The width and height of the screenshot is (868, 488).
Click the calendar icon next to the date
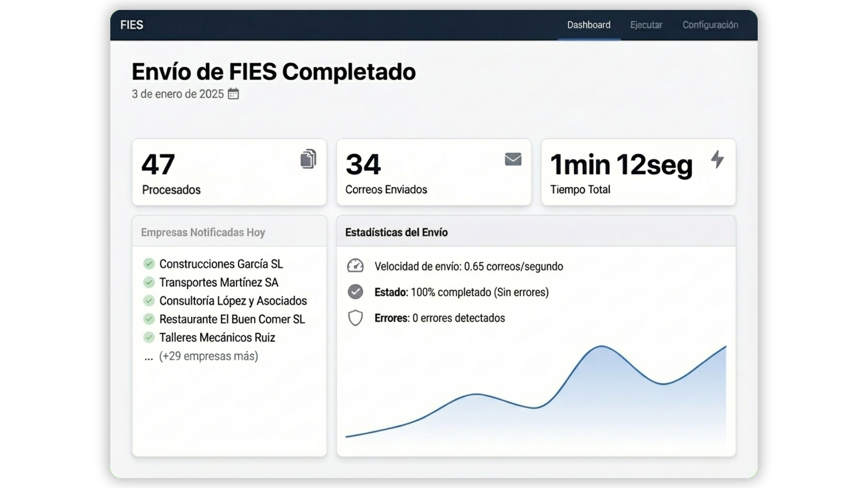[x=233, y=94]
